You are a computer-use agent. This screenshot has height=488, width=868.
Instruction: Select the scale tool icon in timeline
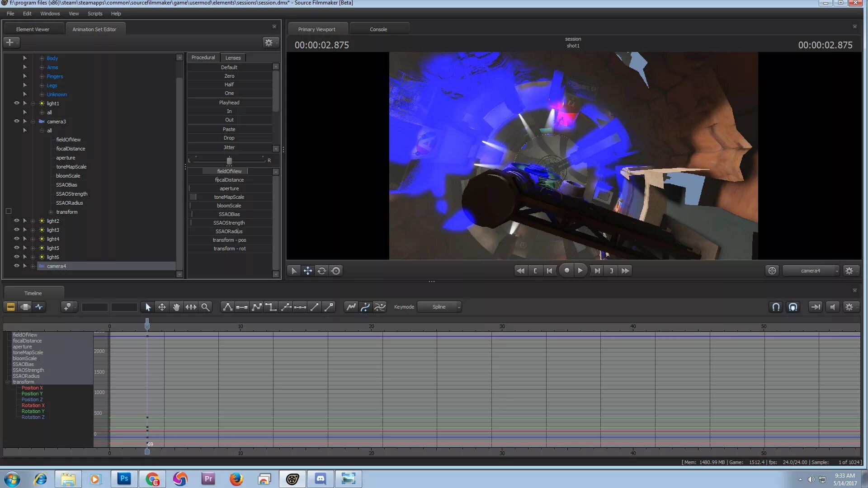click(x=191, y=307)
